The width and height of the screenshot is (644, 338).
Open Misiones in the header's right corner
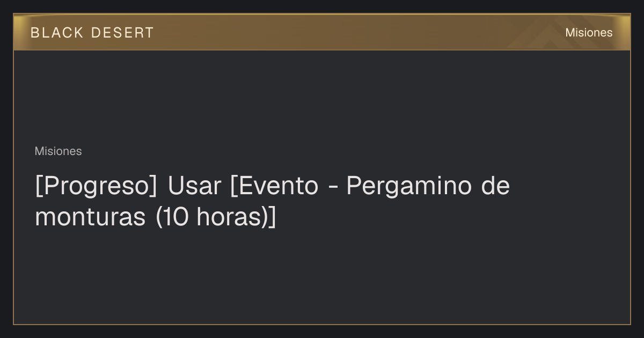(589, 33)
